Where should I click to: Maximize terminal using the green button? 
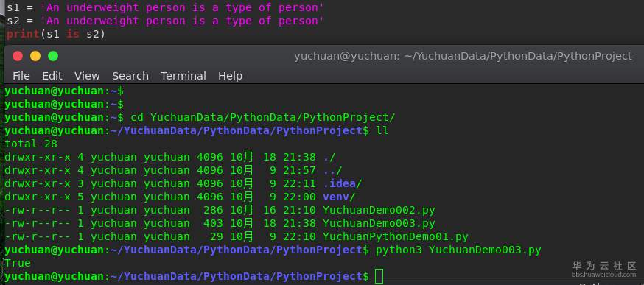click(x=53, y=56)
